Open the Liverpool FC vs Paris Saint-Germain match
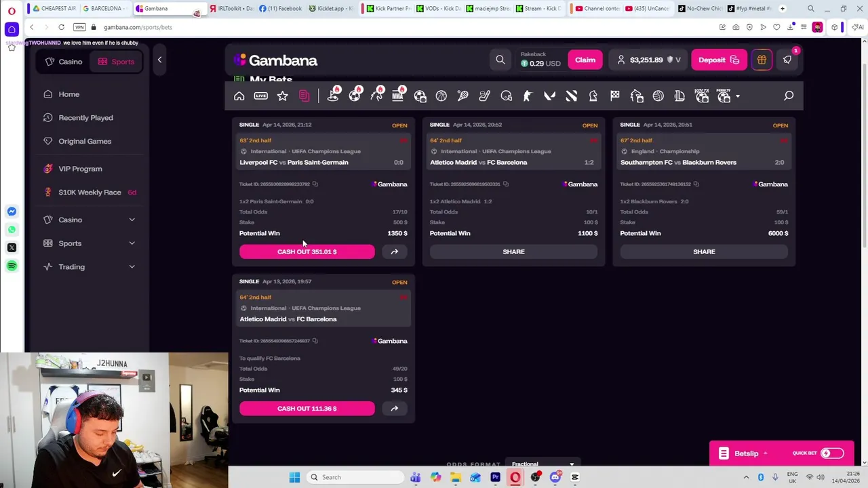 pos(294,163)
